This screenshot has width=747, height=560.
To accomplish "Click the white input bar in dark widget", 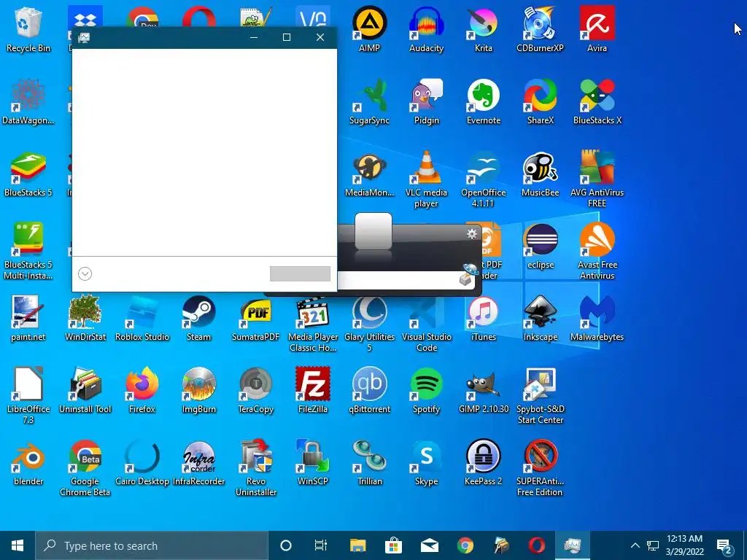I will click(406, 281).
